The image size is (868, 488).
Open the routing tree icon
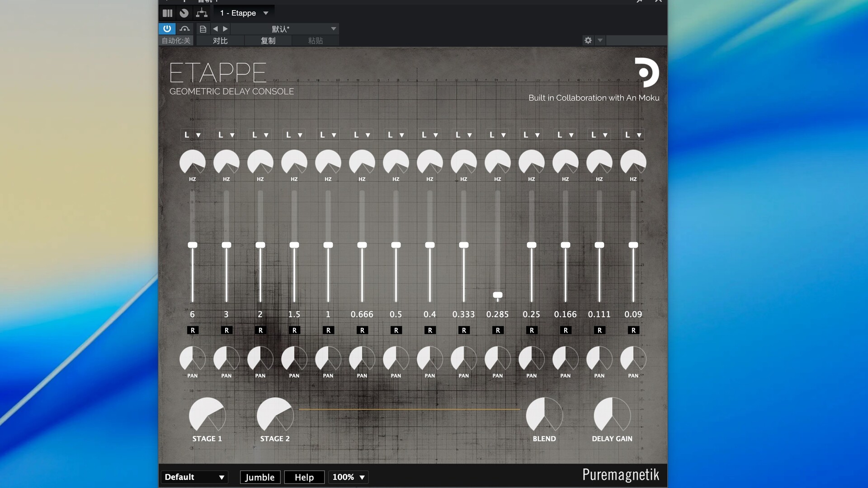pos(202,13)
